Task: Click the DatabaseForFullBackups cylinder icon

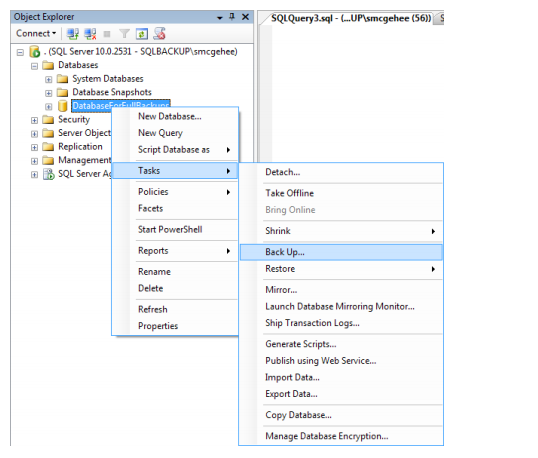Action: tap(62, 106)
